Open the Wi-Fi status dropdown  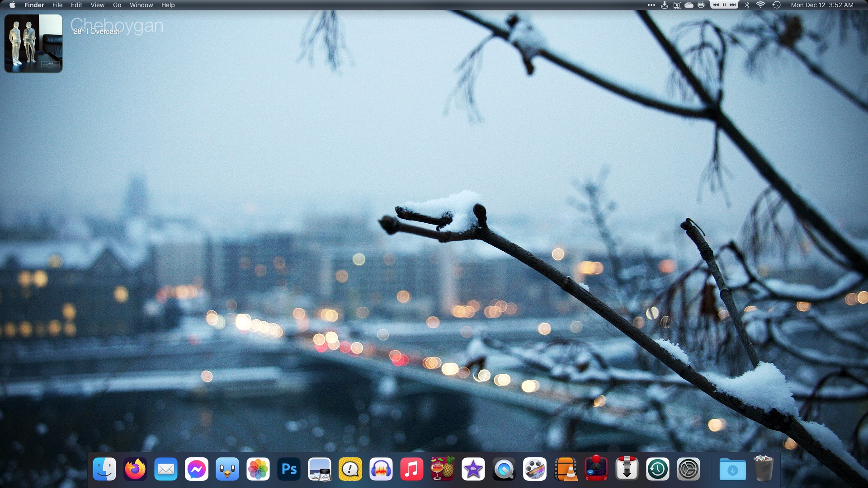(761, 5)
